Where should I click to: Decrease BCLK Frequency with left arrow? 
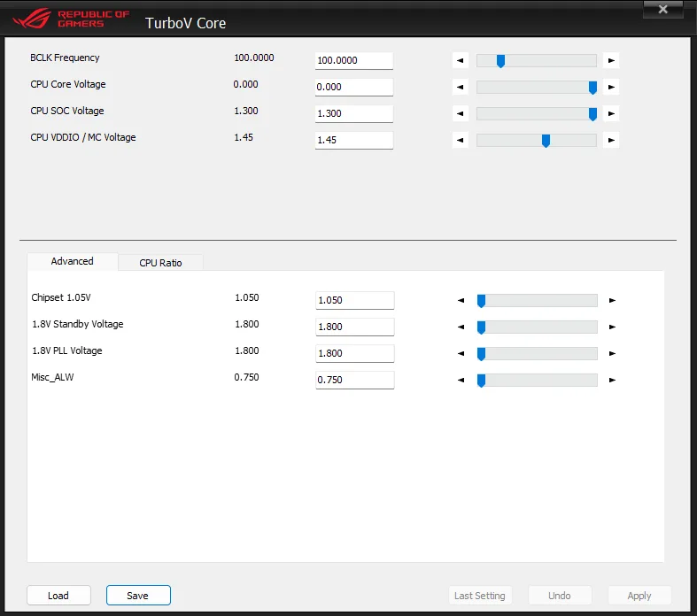(x=460, y=60)
